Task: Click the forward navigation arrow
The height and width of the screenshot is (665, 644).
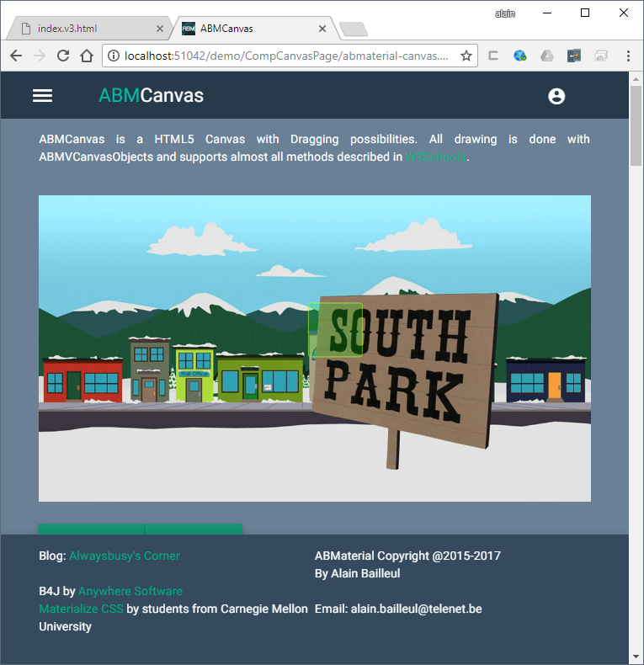Action: coord(40,56)
